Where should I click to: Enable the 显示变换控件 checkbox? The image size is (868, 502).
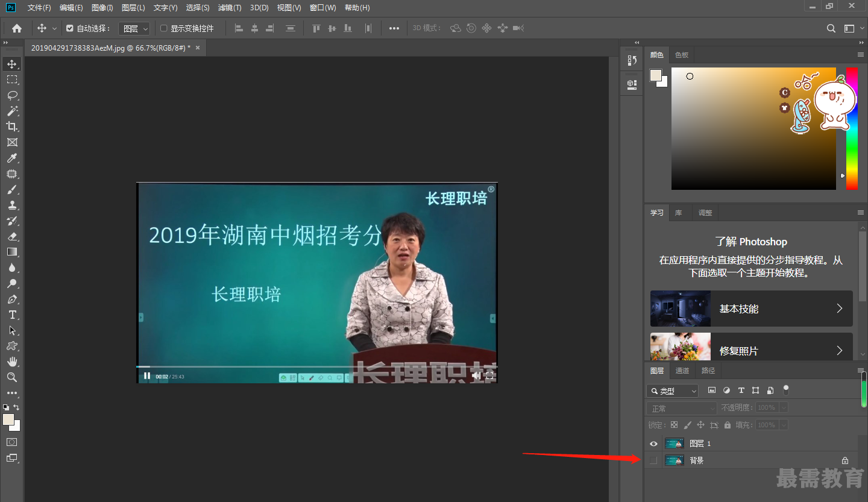tap(163, 28)
